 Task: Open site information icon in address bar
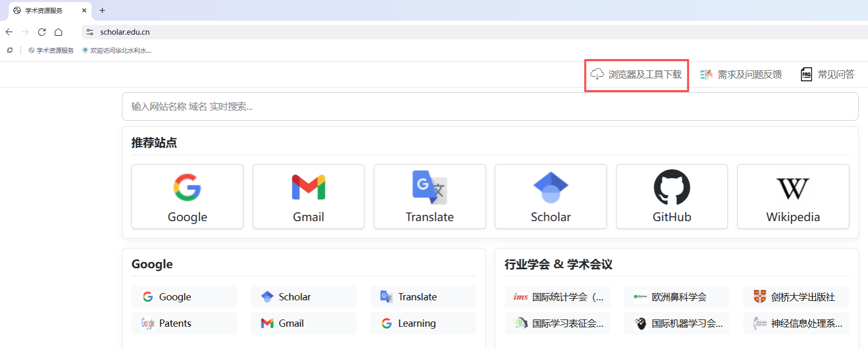pyautogui.click(x=90, y=32)
